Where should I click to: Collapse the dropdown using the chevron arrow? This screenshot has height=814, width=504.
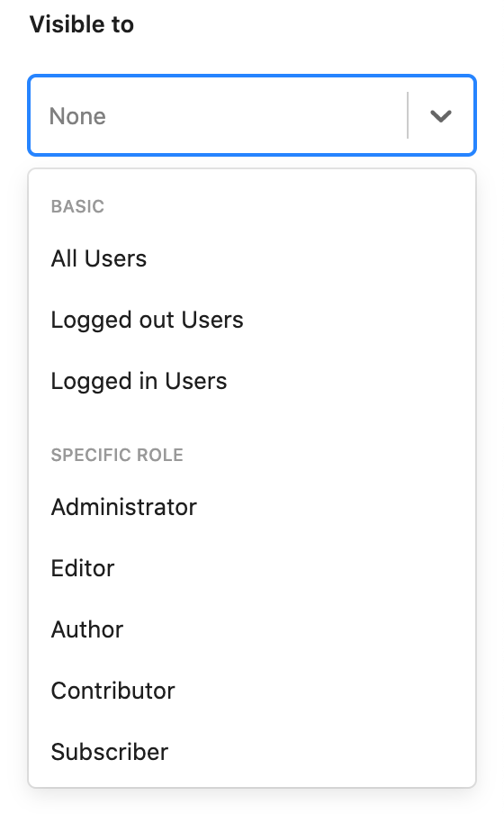coord(441,116)
